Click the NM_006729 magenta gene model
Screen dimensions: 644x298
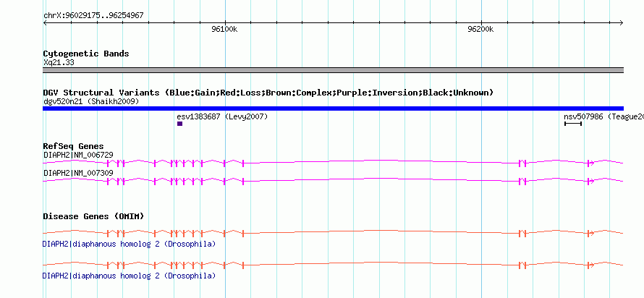click(333, 163)
